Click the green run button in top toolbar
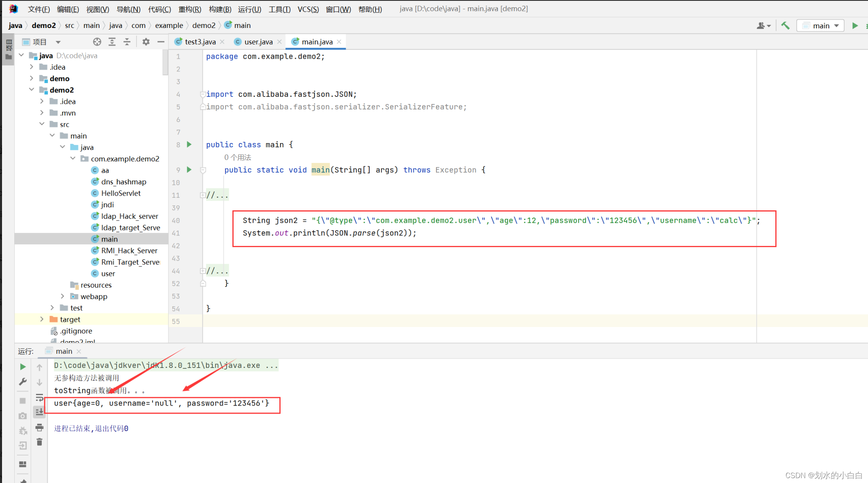This screenshot has height=483, width=868. [855, 26]
